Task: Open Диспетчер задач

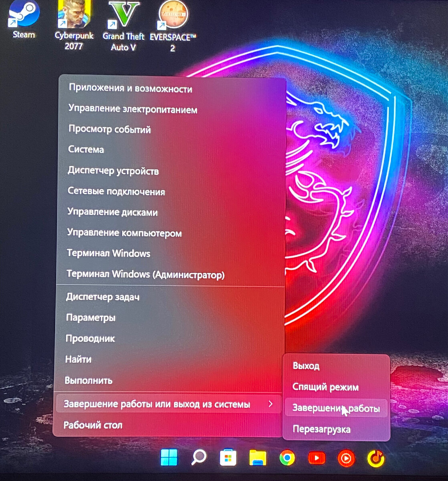Action: pyautogui.click(x=170, y=297)
